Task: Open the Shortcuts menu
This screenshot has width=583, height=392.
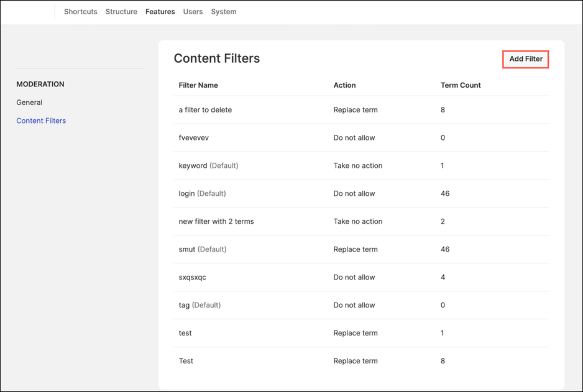Action: [80, 12]
